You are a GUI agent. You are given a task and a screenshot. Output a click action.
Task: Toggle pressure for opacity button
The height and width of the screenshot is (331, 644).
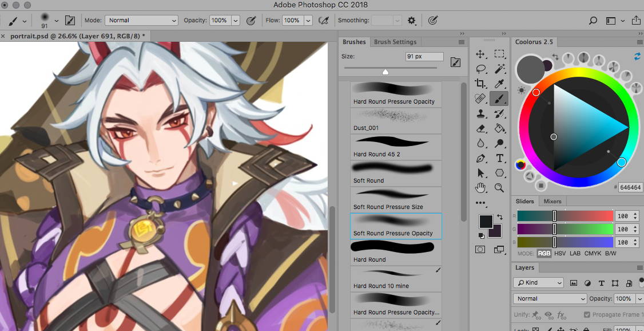[x=251, y=20]
